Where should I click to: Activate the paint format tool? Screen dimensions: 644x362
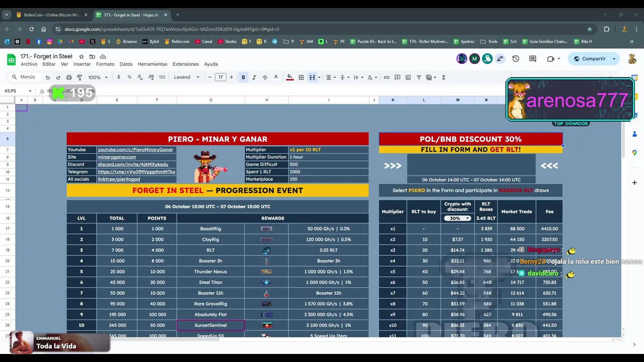click(79, 77)
